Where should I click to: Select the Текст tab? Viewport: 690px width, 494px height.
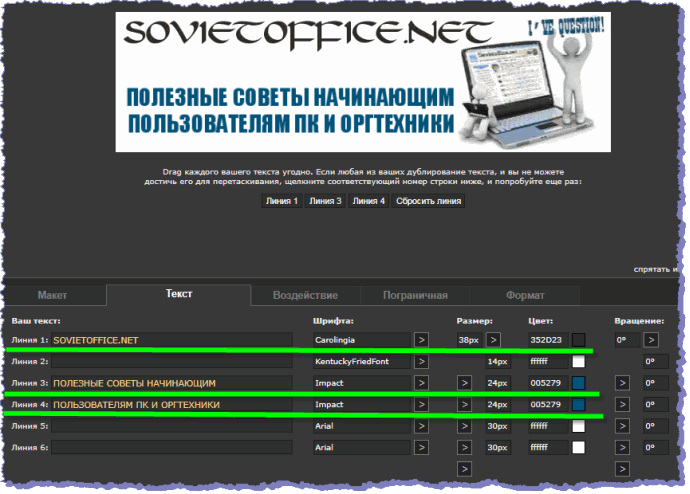coord(179,294)
